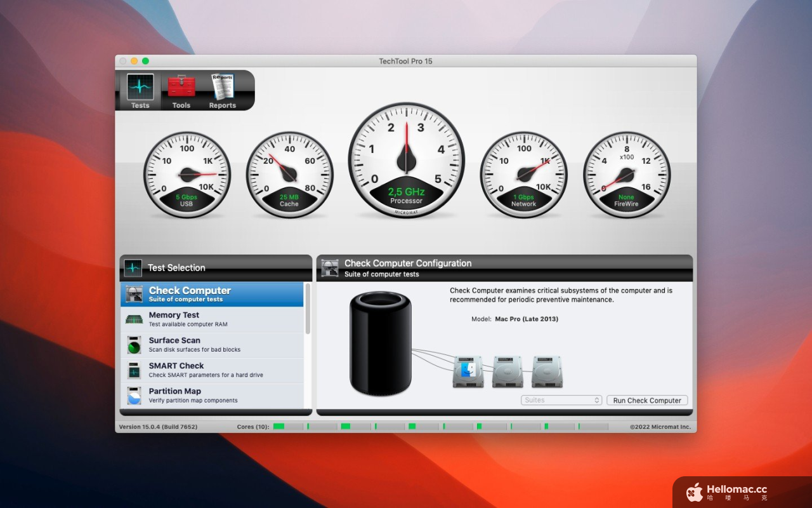Select Surface Scan test
This screenshot has height=508, width=812.
click(x=213, y=345)
